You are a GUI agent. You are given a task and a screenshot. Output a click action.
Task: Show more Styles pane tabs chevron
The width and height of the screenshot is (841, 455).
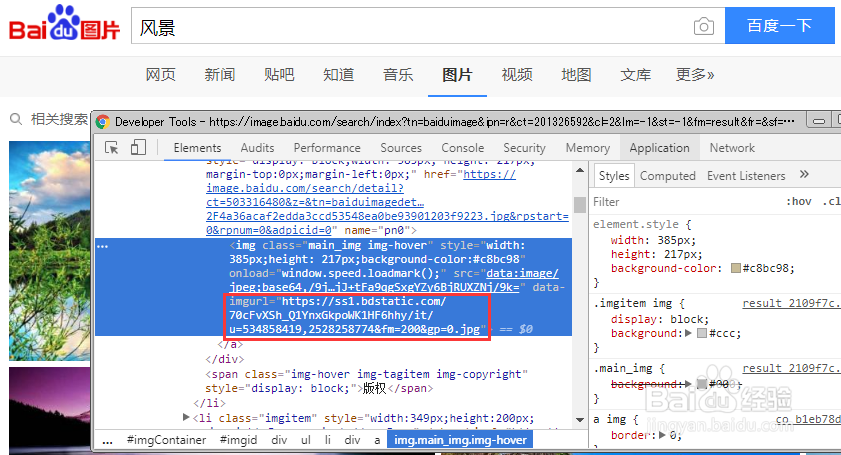803,174
